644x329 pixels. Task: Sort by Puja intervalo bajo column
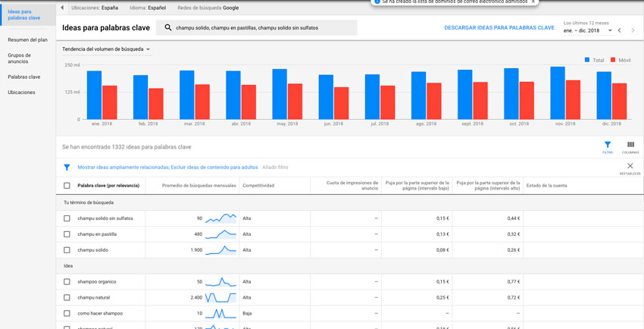[417, 186]
